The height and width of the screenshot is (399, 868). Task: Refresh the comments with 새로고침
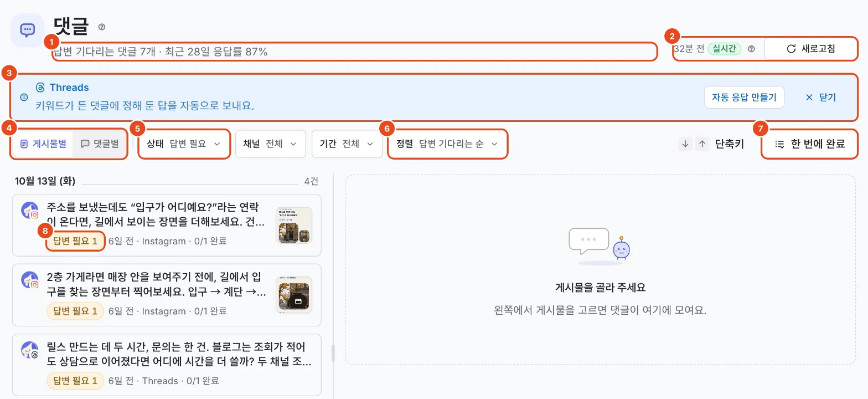pyautogui.click(x=810, y=49)
